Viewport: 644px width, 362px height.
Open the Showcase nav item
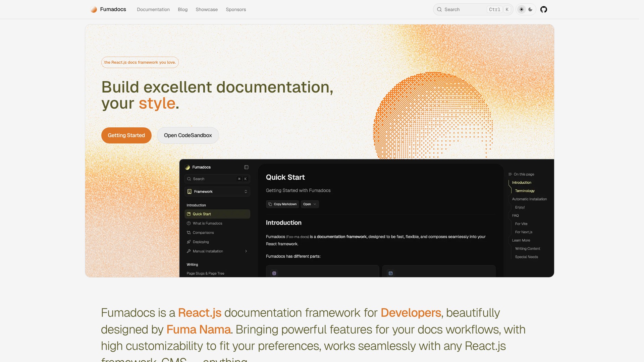[x=207, y=9]
